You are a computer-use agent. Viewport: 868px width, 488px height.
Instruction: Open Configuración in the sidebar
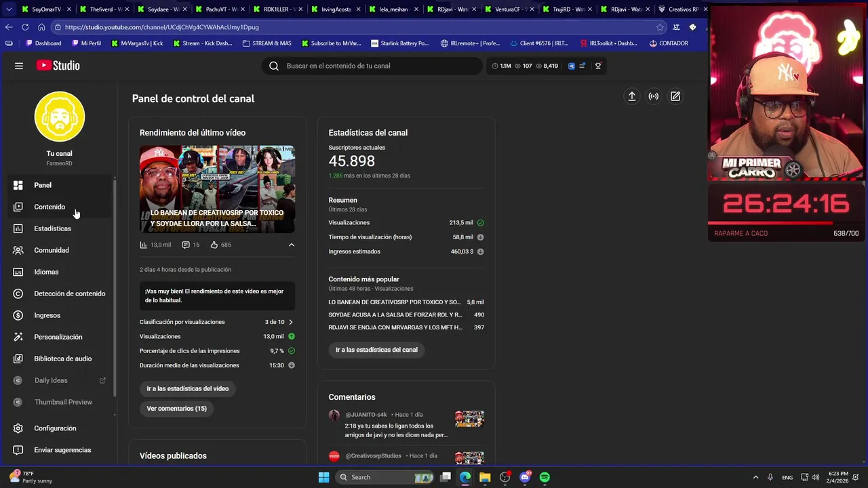coord(60,428)
